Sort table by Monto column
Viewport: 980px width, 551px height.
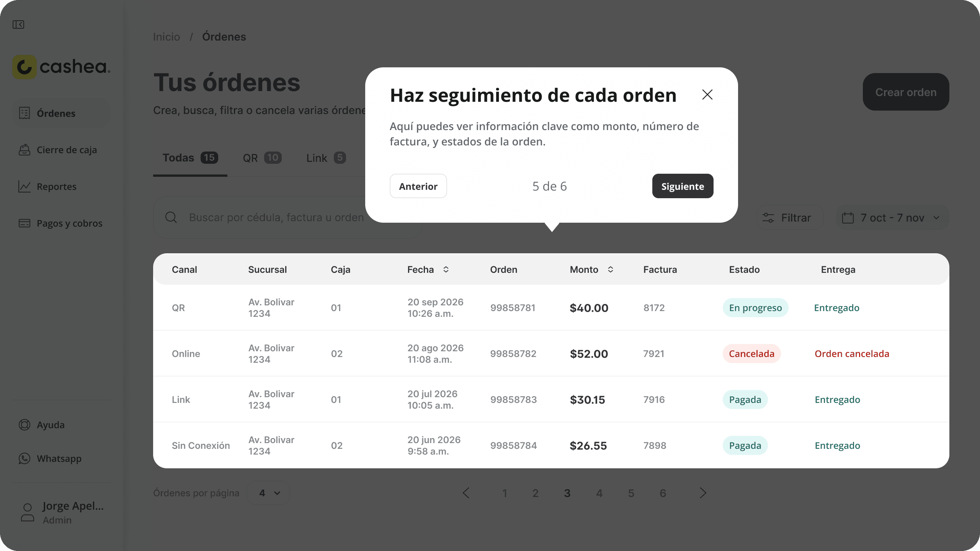tap(611, 269)
